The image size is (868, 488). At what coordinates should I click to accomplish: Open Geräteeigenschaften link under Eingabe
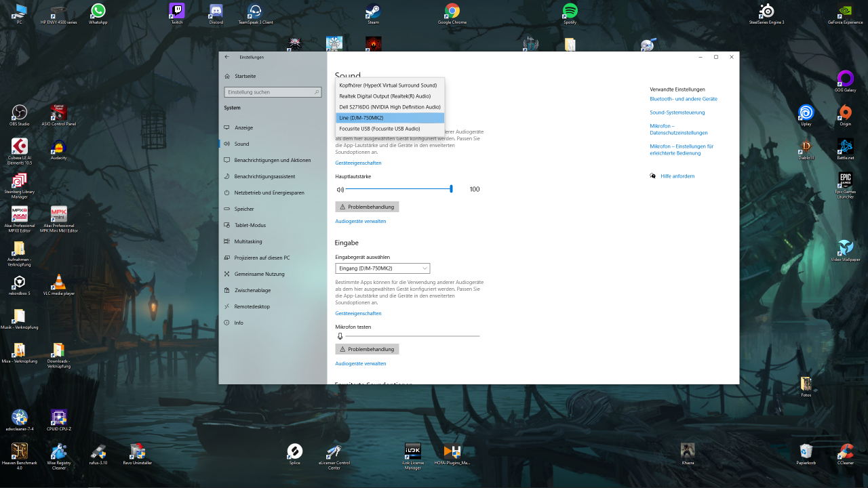click(x=358, y=314)
